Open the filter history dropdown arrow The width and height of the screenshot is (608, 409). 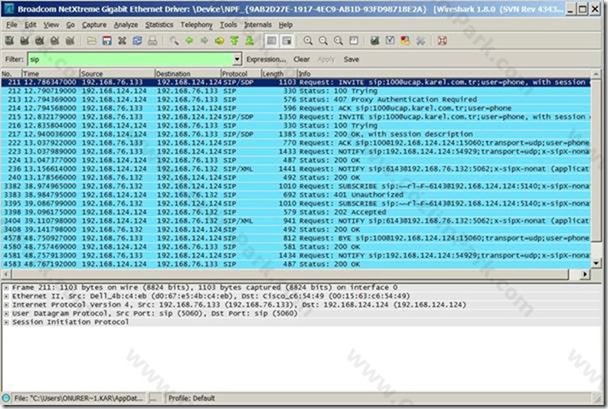tap(237, 59)
